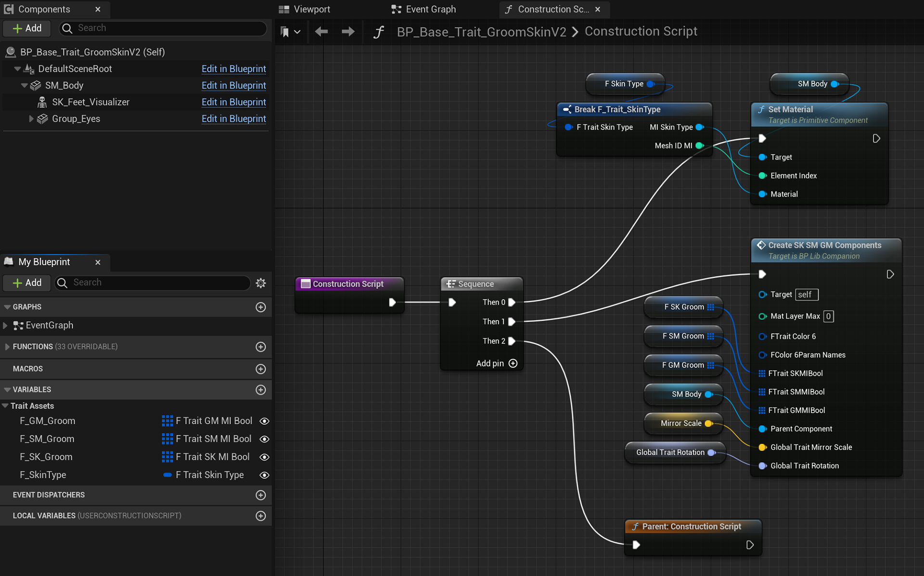Add a local variable with plus icon
Viewport: 924px width, 576px height.
click(x=261, y=516)
